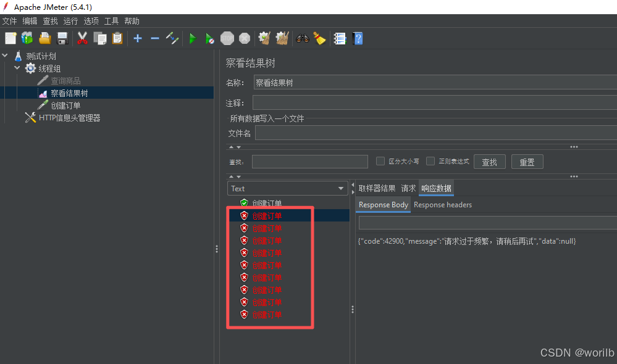Click the 查找 button
This screenshot has width=617, height=364.
(x=490, y=162)
